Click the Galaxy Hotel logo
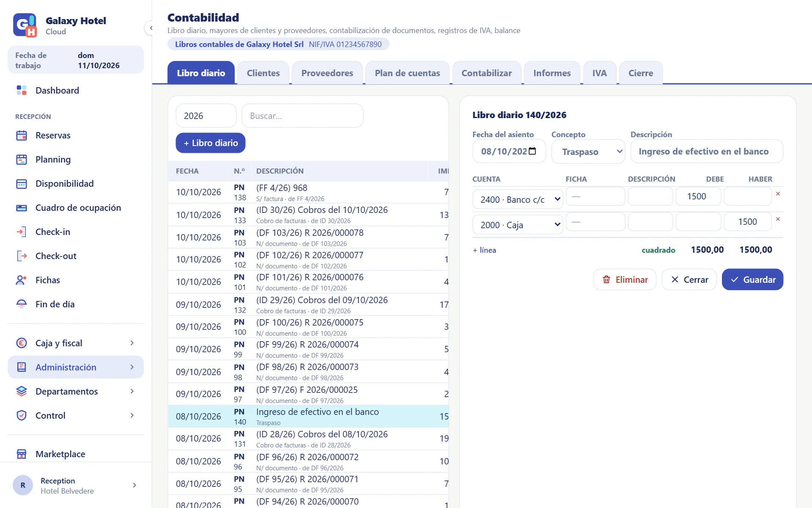This screenshot has width=812, height=508. pos(25,25)
